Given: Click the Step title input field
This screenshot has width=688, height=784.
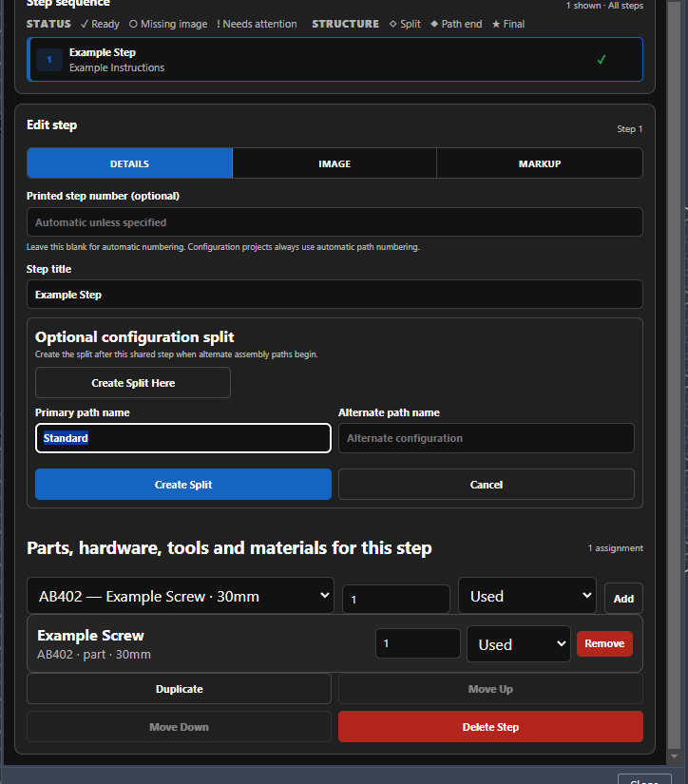Looking at the screenshot, I should 334,295.
